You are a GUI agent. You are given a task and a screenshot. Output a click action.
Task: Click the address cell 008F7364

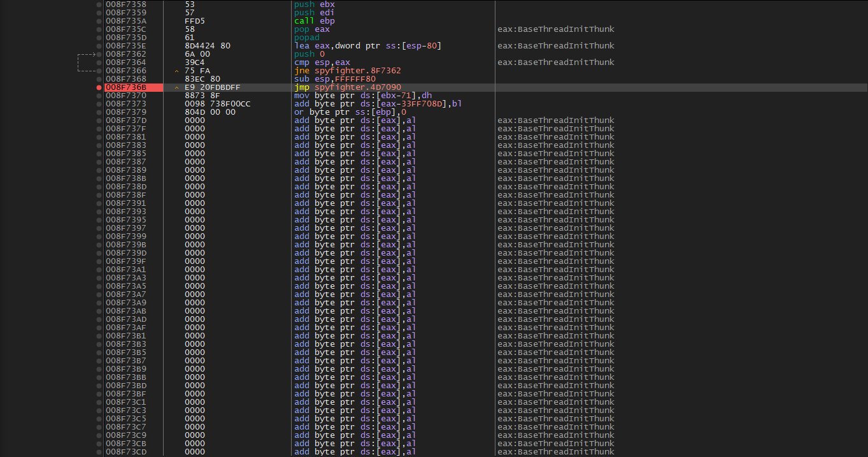click(x=125, y=62)
